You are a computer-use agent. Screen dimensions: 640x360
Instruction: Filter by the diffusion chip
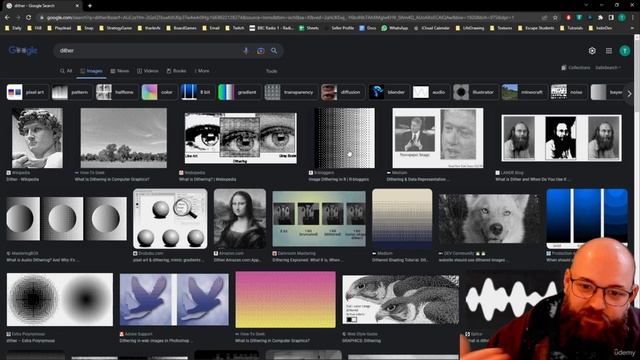pyautogui.click(x=342, y=92)
